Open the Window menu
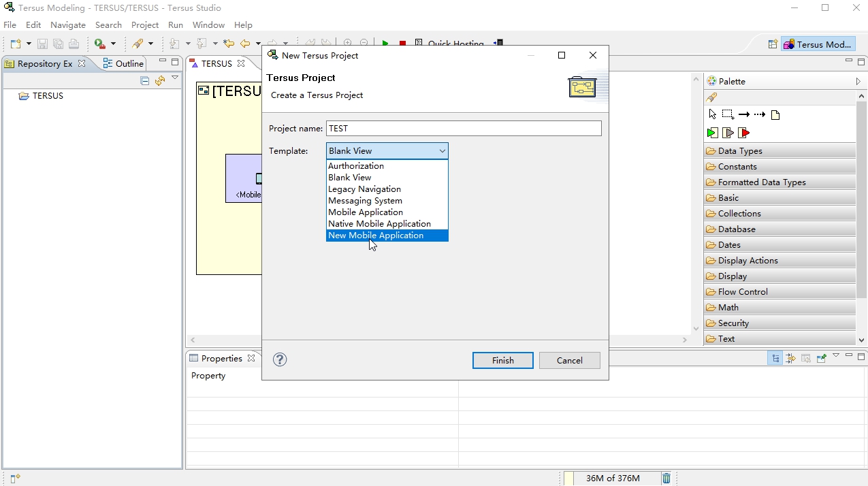Screen dimensions: 868x486 [x=208, y=25]
